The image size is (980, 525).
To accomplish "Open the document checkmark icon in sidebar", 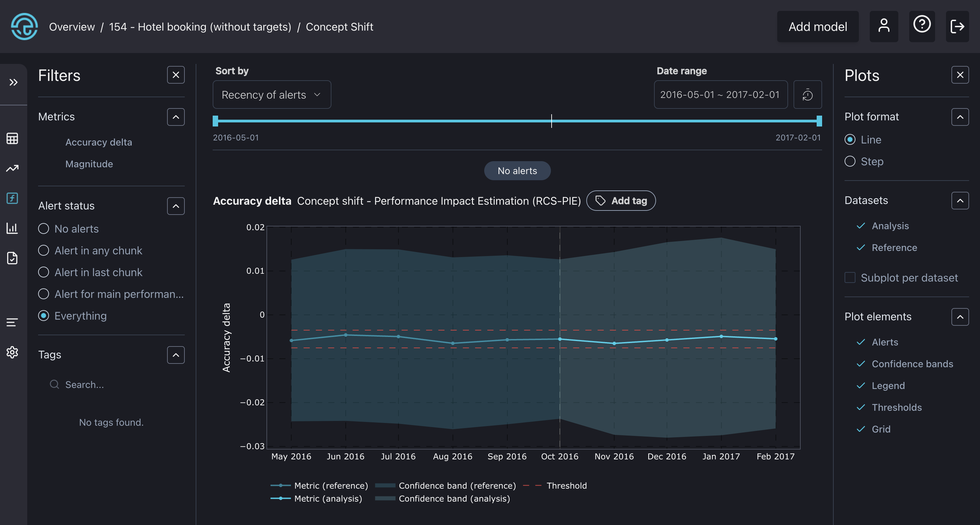I will (x=12, y=258).
